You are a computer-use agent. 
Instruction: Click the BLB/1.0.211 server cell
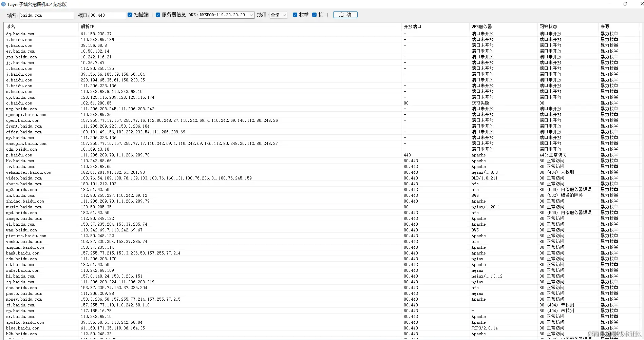[x=485, y=178]
